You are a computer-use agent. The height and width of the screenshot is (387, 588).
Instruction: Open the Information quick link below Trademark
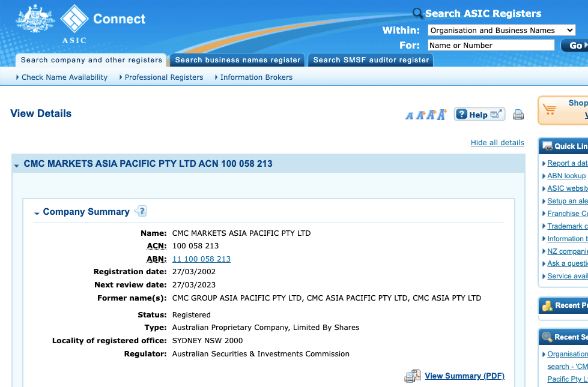[x=568, y=239]
